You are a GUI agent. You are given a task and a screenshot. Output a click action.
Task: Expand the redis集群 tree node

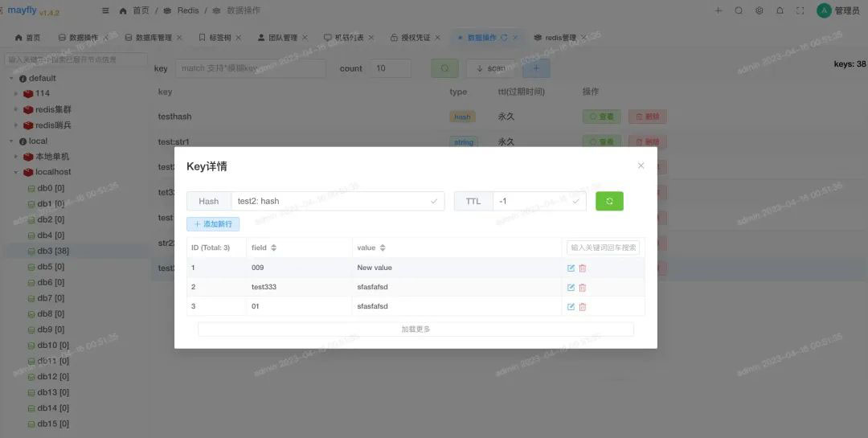16,109
